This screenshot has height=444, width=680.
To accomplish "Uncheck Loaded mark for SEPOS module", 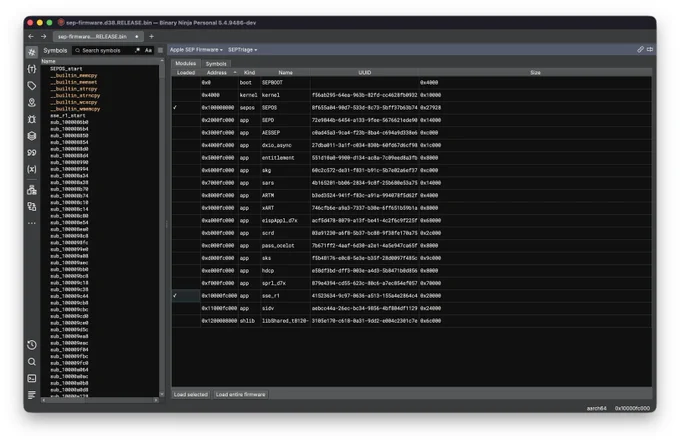I will [x=175, y=108].
